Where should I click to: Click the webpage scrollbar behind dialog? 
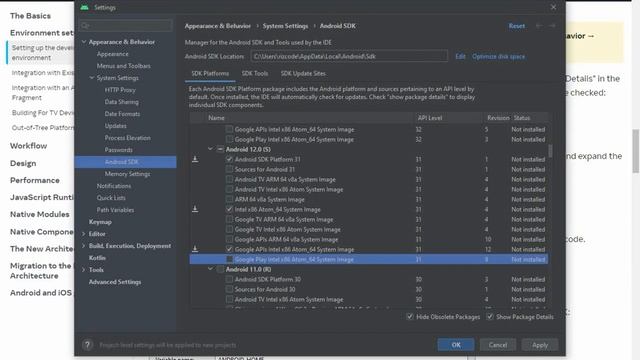tap(636, 151)
